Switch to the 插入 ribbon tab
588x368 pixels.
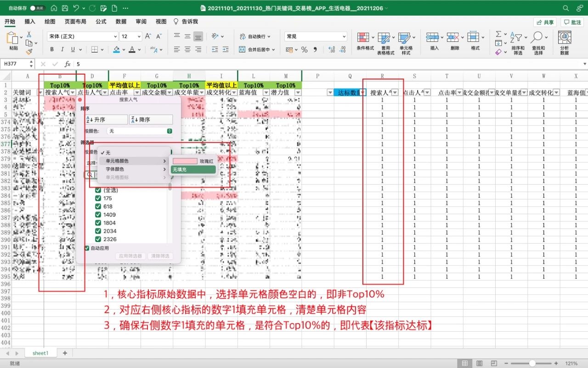[x=30, y=22]
